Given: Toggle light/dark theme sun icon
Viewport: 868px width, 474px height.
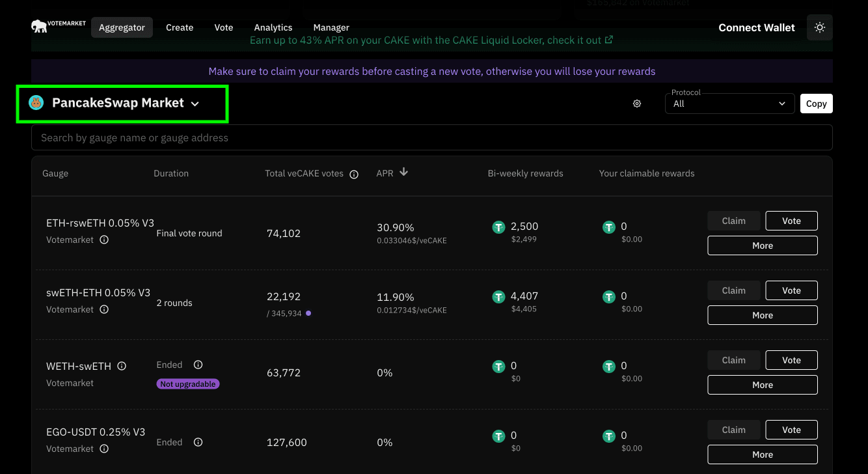Looking at the screenshot, I should click(819, 27).
